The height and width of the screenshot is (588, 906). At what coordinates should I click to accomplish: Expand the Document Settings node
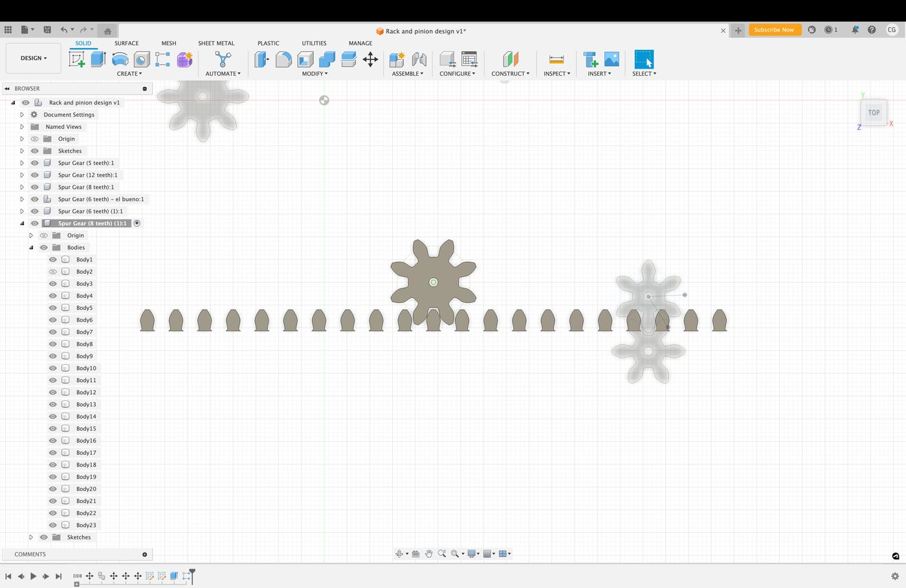[22, 114]
